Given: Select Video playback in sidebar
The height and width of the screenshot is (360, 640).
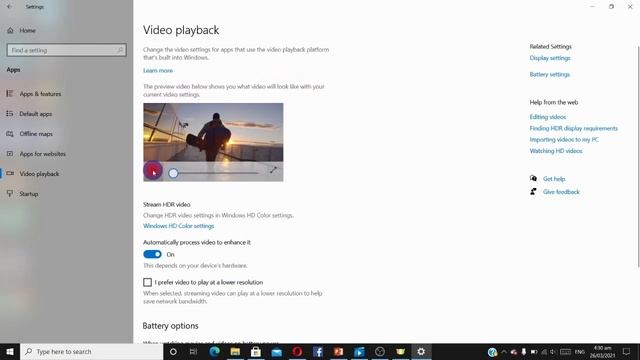Looking at the screenshot, I should click(39, 174).
